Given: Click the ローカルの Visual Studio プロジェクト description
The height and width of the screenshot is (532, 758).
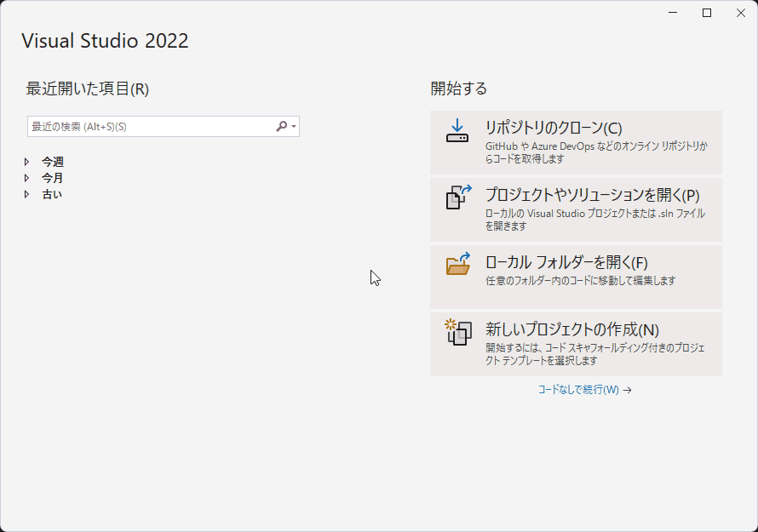Looking at the screenshot, I should pos(595,220).
